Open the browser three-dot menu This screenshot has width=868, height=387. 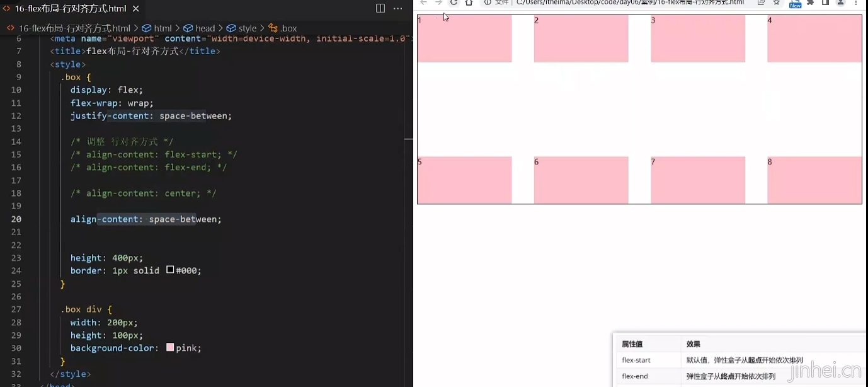pos(856,3)
